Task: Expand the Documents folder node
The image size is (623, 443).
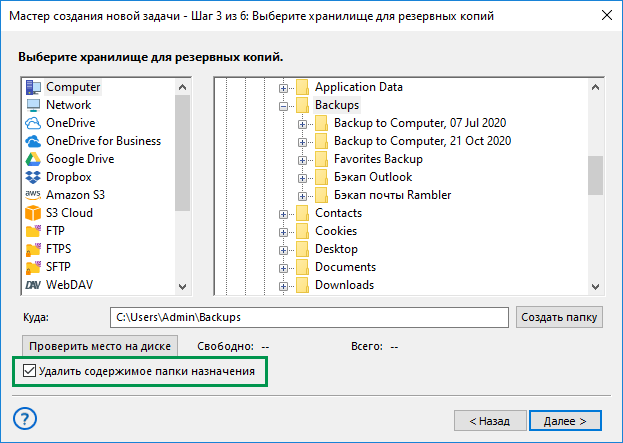Action: pyautogui.click(x=283, y=268)
